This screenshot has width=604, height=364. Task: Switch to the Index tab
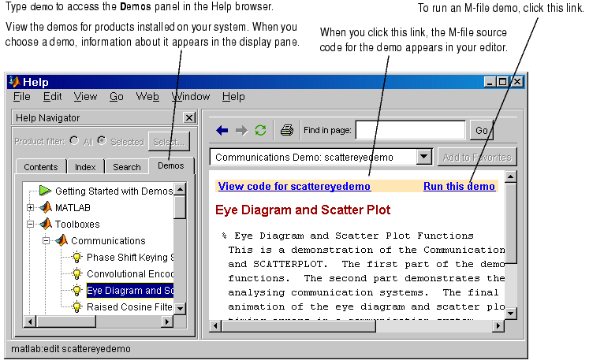(85, 167)
